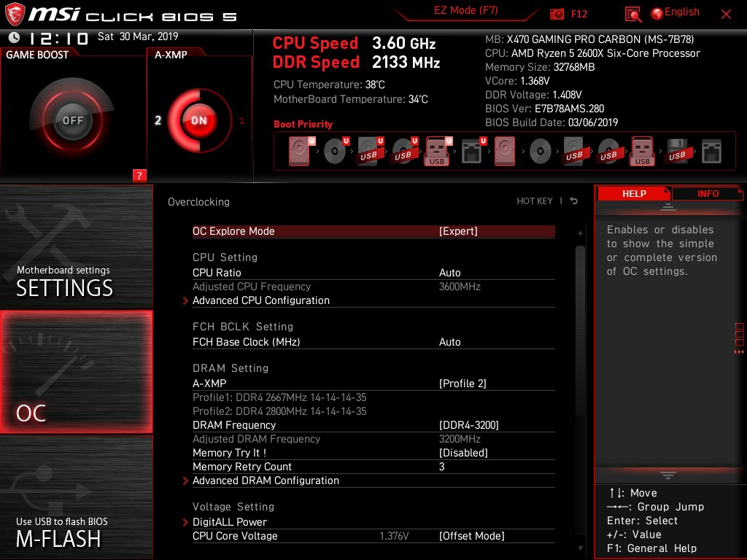Click the Adjusted DRAM Frequency 3200MHz row
Viewport: 747px width, 560px height.
point(373,439)
